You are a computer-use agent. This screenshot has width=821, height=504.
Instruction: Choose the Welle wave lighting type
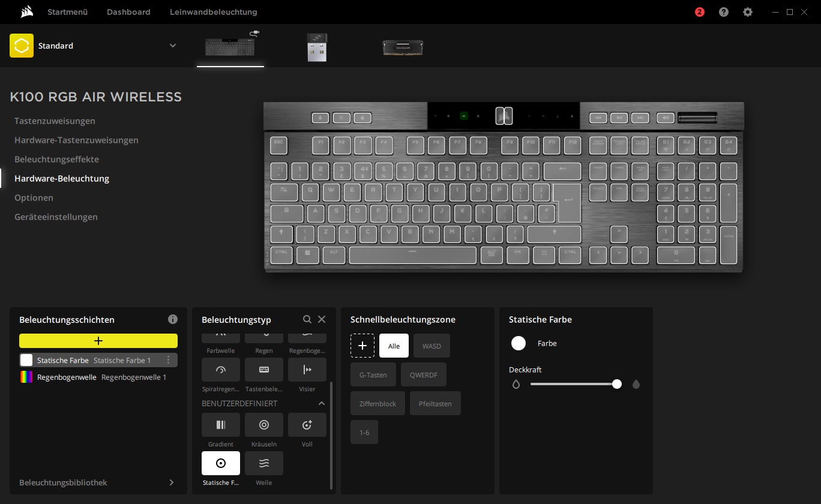coord(264,463)
